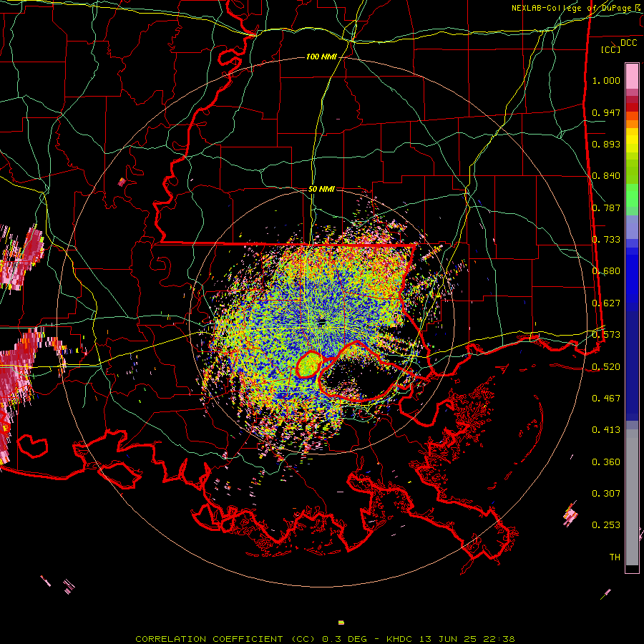
Task: Click the 0.627 scale value
Action: [606, 303]
